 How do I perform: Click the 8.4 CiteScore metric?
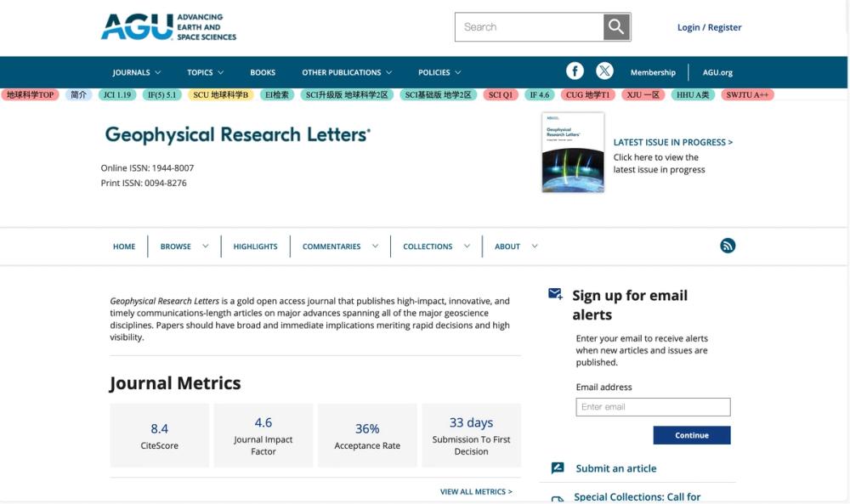point(160,436)
